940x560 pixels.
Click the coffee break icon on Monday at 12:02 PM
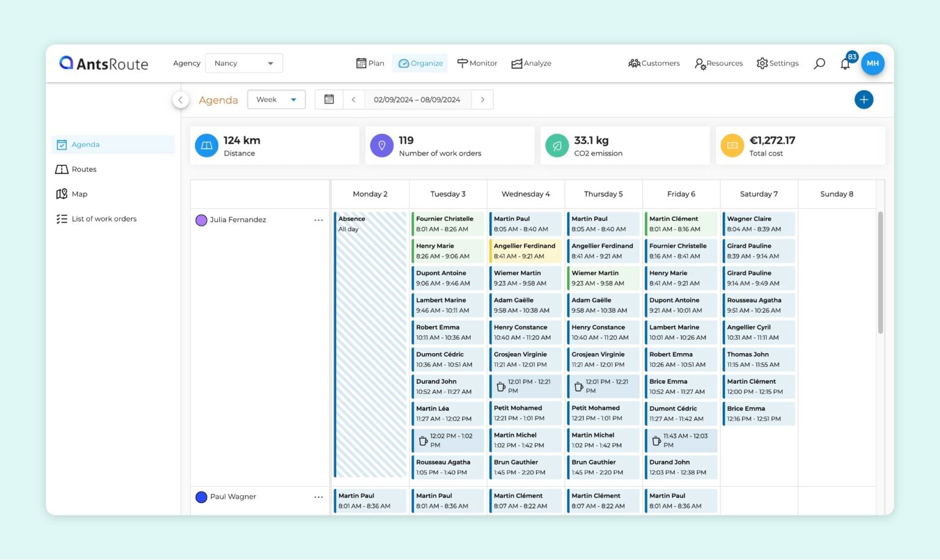(424, 440)
